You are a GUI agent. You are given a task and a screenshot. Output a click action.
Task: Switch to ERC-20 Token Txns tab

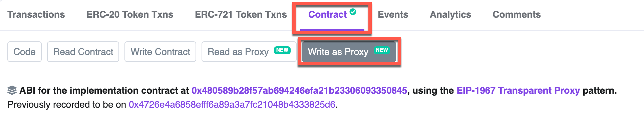(x=130, y=15)
